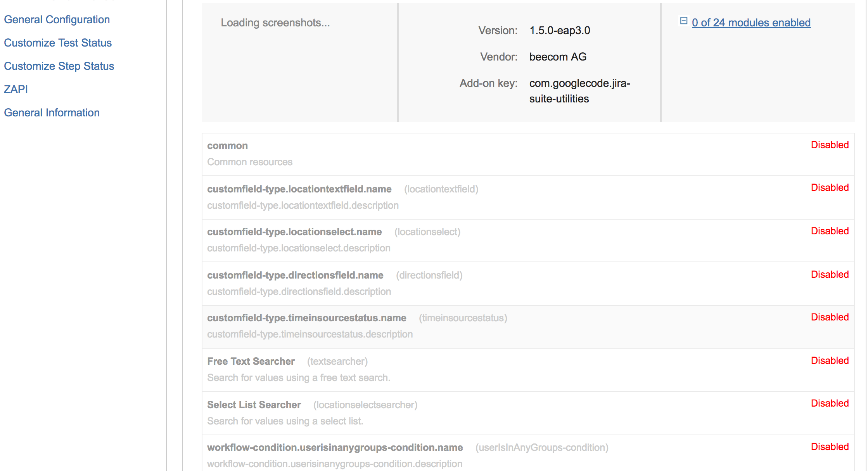Click 'Search for values using a select list.'
This screenshot has width=868, height=471.
tap(285, 421)
